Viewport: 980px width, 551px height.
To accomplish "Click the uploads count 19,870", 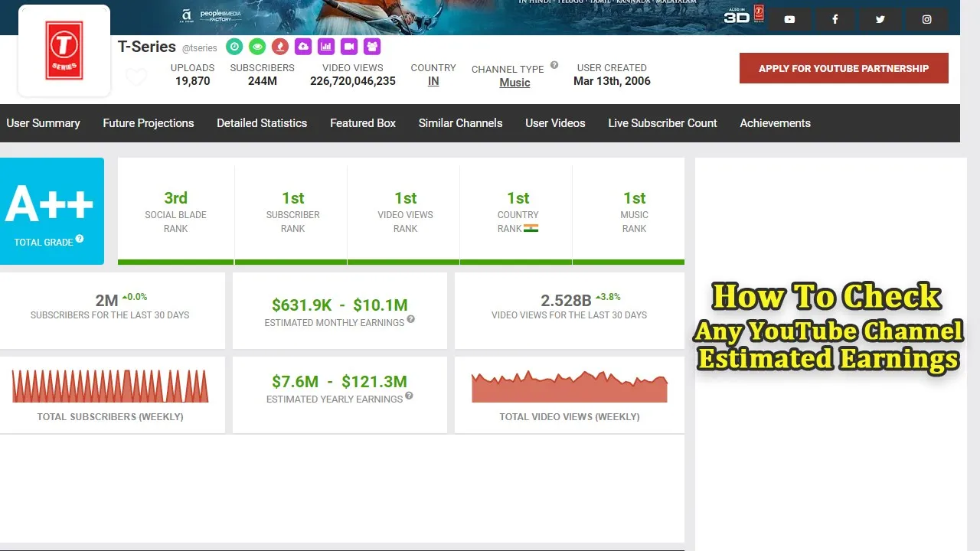I will [193, 81].
